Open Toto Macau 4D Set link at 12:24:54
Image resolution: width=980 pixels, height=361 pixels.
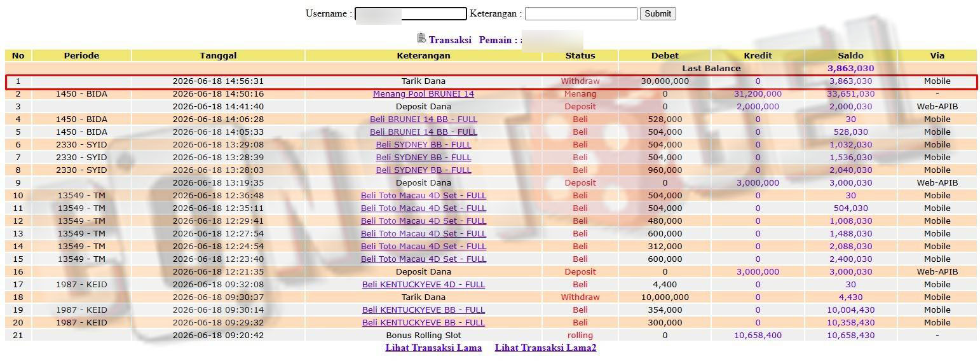point(423,246)
